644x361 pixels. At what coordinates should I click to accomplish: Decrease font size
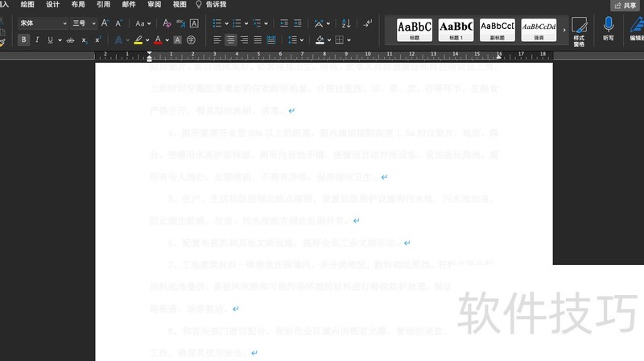[118, 23]
